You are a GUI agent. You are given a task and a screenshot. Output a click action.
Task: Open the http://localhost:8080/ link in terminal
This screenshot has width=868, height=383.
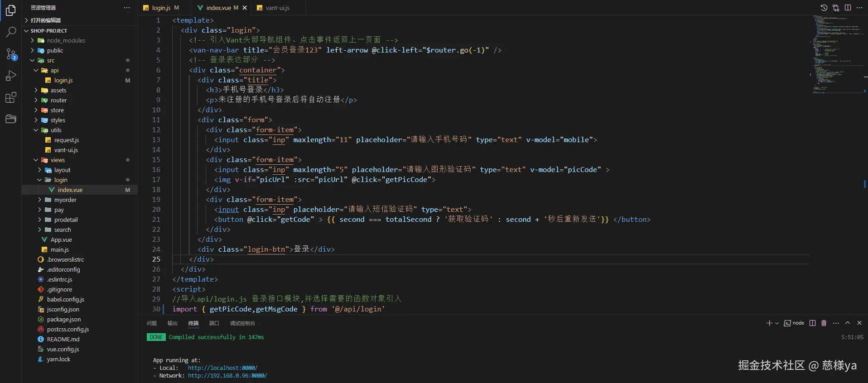pos(222,368)
